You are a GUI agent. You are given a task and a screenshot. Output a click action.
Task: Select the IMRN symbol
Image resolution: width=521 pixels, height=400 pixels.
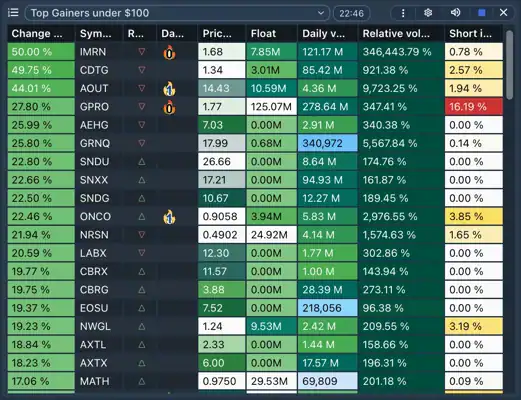tap(93, 52)
